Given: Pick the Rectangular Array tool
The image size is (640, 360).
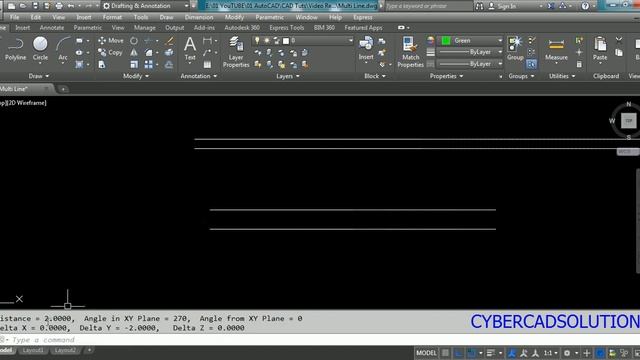Looking at the screenshot, I should [x=149, y=64].
